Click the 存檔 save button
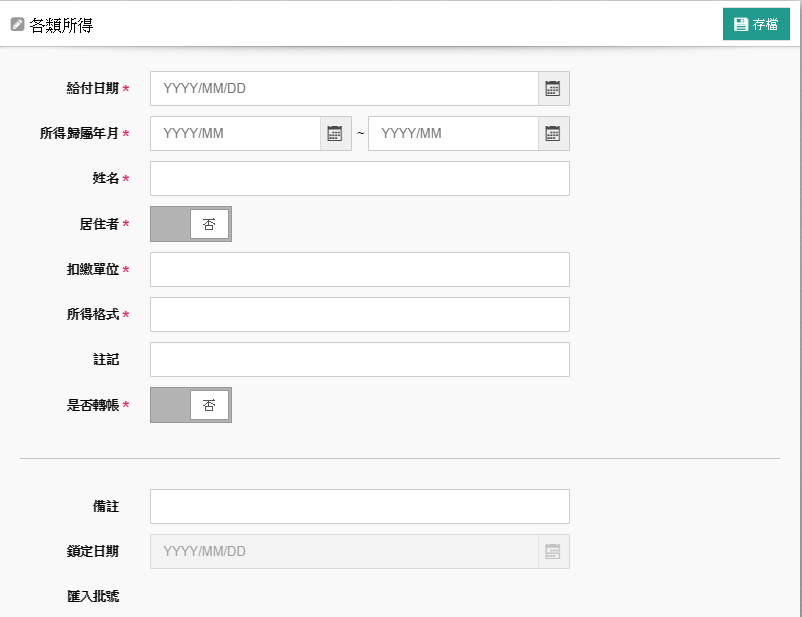 coord(756,24)
